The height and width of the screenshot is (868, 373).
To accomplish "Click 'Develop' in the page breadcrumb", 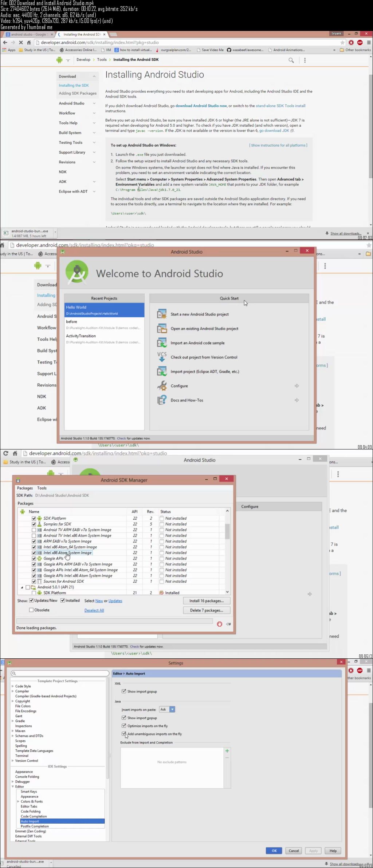I will [83, 60].
